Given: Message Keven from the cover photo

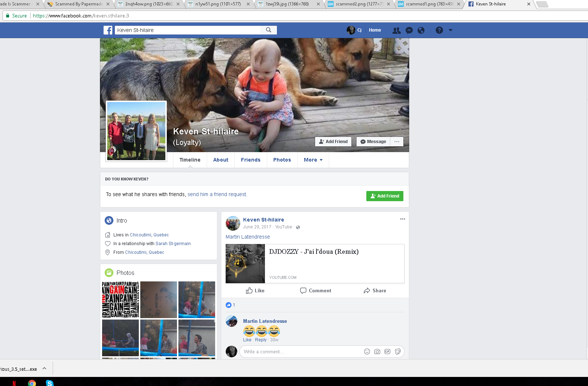Looking at the screenshot, I should point(373,142).
